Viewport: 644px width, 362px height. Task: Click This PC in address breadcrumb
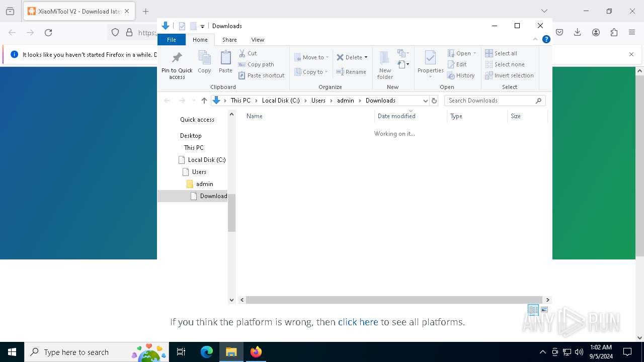240,101
